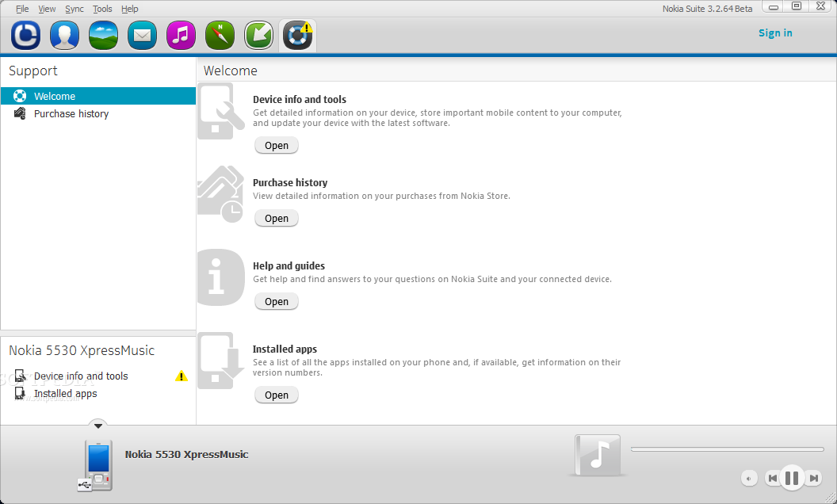Screen dimensions: 837x504
Task: Open the Maps compass icon
Action: [x=220, y=36]
